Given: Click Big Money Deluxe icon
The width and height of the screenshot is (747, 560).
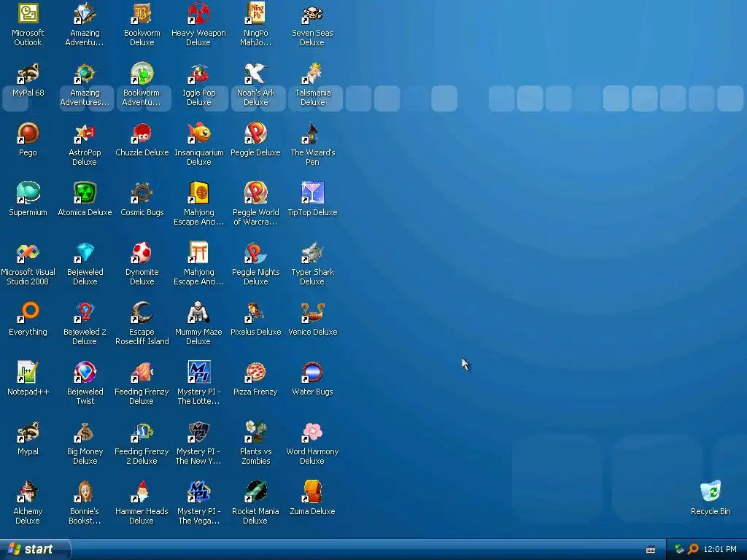Looking at the screenshot, I should (x=85, y=432).
